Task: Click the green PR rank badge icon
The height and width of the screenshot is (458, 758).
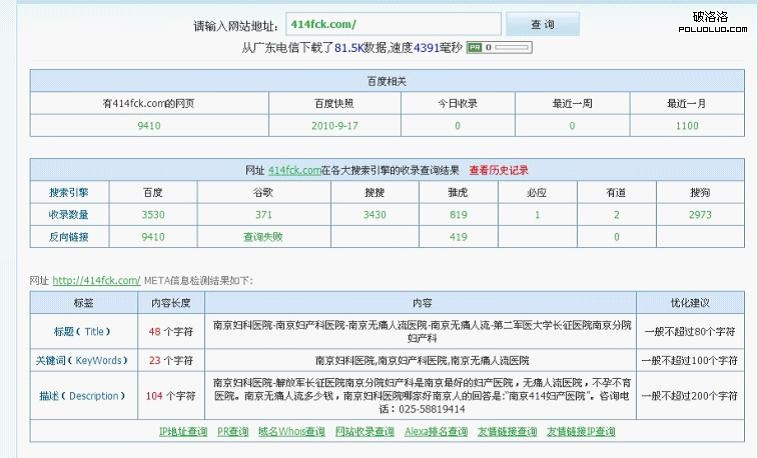Action: pos(474,47)
